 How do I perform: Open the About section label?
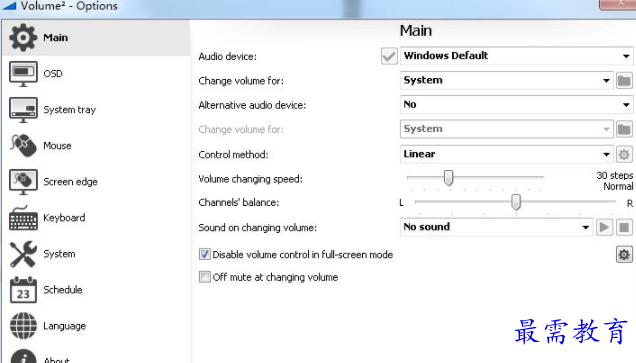56,360
